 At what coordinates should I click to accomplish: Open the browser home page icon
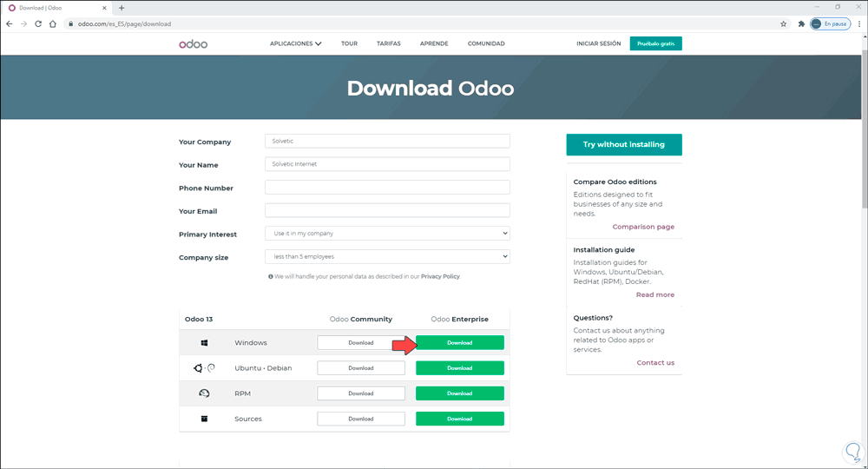[53, 23]
